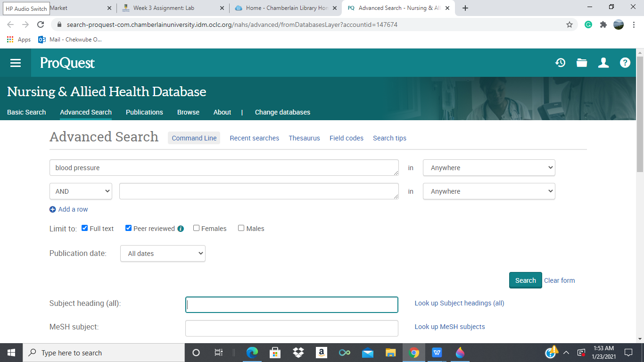Open the Command Line search option
Viewport: 644px width, 362px height.
194,138
